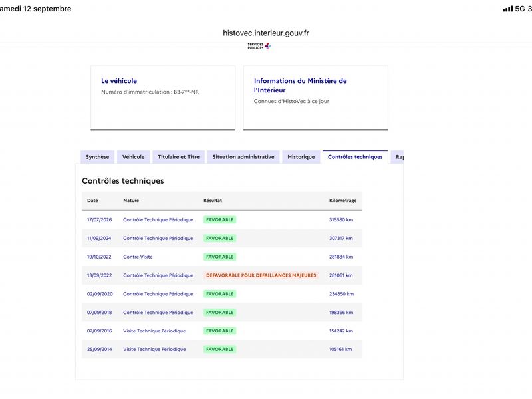Click the Kilométrage column header
The image size is (532, 399).
[x=342, y=201]
